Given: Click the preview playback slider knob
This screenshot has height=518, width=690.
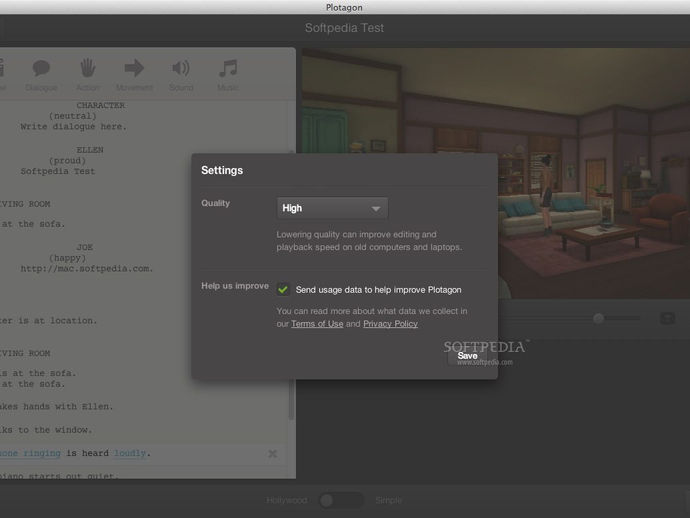Looking at the screenshot, I should (598, 318).
